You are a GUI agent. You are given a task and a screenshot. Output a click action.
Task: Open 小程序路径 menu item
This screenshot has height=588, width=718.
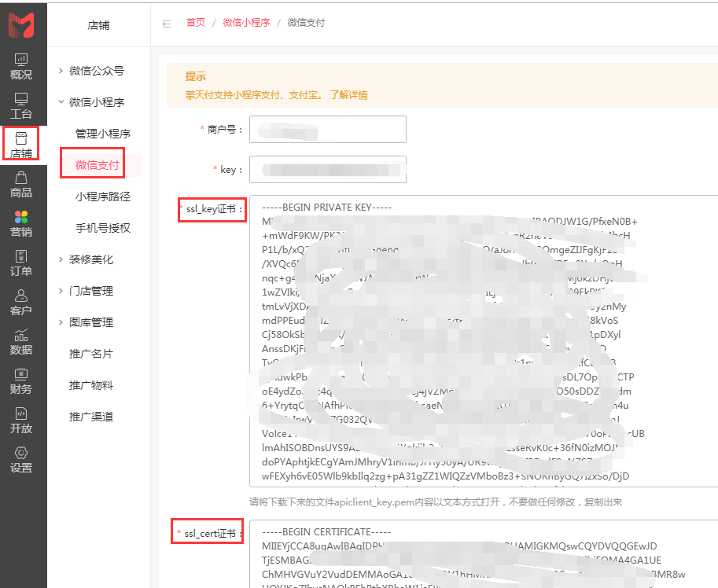(102, 197)
